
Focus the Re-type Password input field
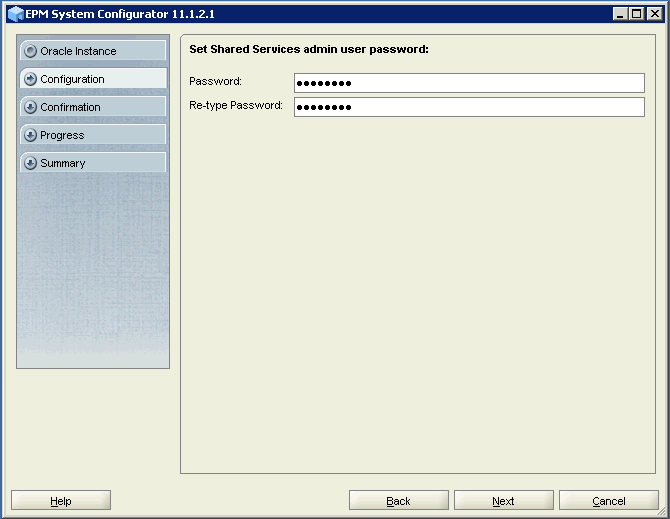click(x=469, y=107)
